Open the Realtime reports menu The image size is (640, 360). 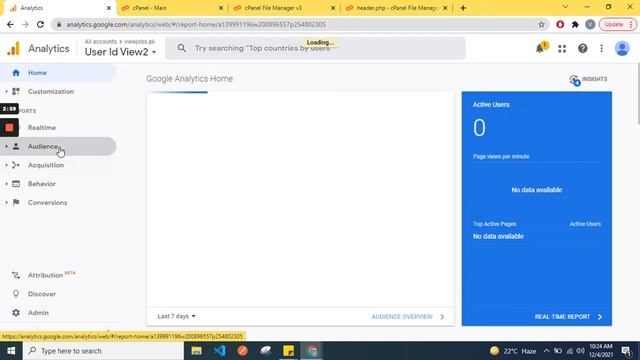(x=42, y=128)
